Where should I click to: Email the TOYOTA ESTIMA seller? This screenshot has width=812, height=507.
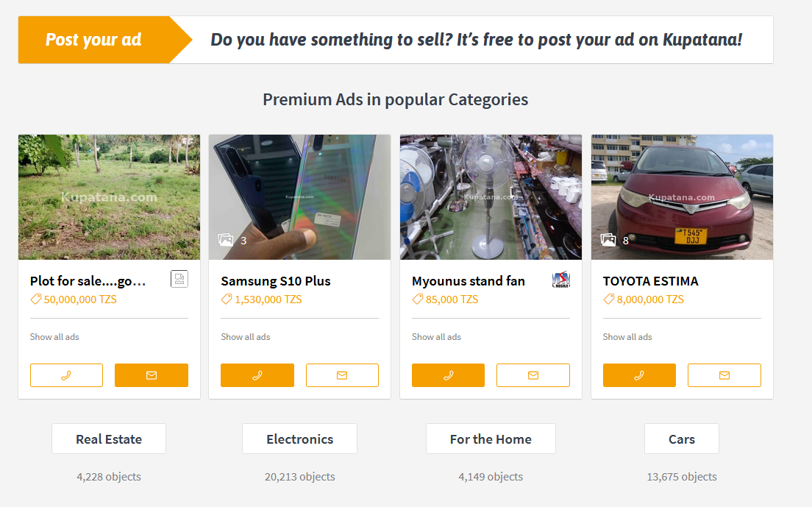coord(724,375)
